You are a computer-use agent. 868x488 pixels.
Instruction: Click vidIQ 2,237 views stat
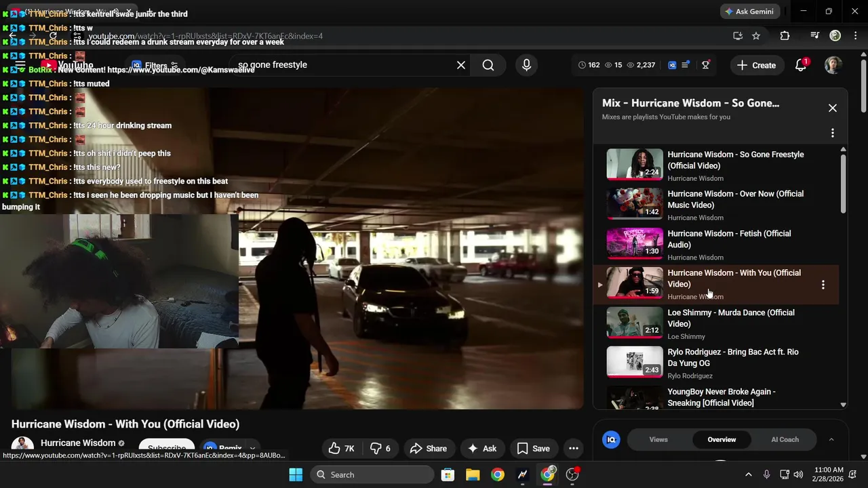click(641, 65)
